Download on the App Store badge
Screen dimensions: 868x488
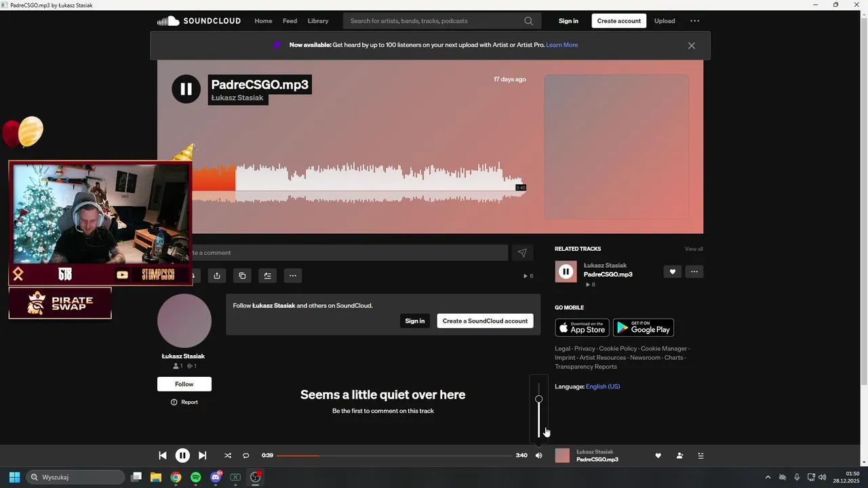(x=582, y=327)
